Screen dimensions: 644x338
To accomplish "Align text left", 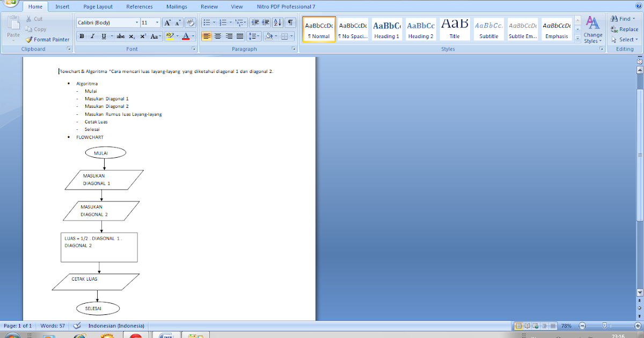I will click(207, 36).
